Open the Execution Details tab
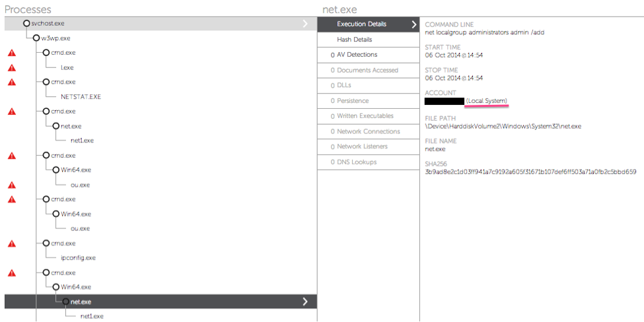This screenshot has width=644, height=322. (369, 24)
